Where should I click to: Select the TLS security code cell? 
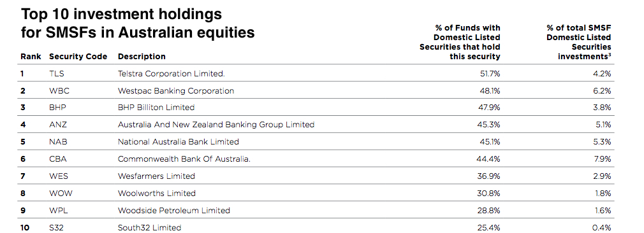coord(57,74)
